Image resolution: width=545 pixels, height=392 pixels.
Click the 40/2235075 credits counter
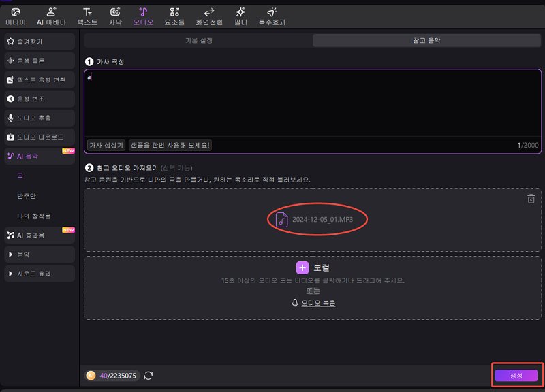(x=118, y=376)
